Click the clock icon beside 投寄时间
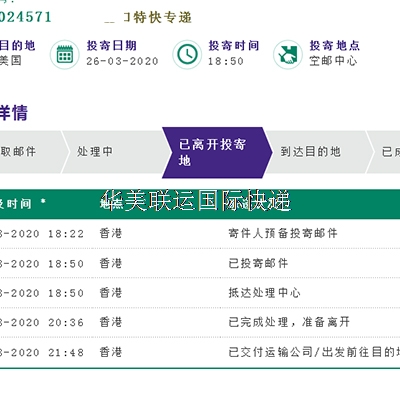The image size is (400, 400). [x=187, y=54]
